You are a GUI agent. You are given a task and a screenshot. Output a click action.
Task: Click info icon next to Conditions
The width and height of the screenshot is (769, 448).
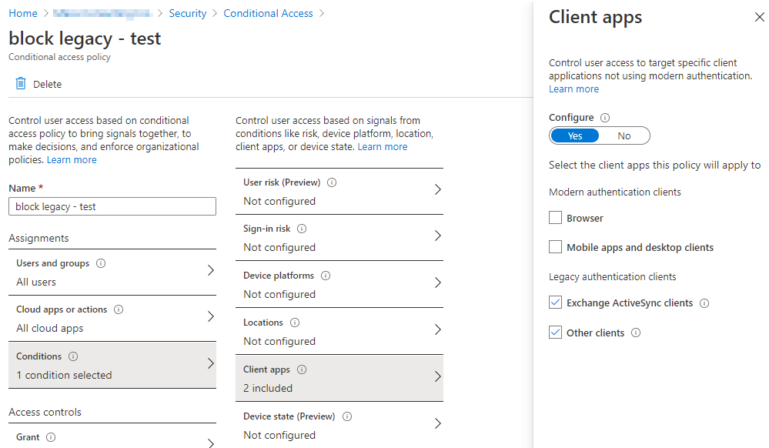pos(73,356)
